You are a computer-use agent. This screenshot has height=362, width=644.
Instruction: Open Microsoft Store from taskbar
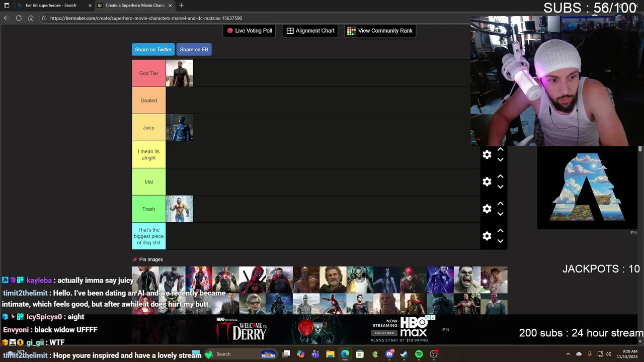[360, 354]
